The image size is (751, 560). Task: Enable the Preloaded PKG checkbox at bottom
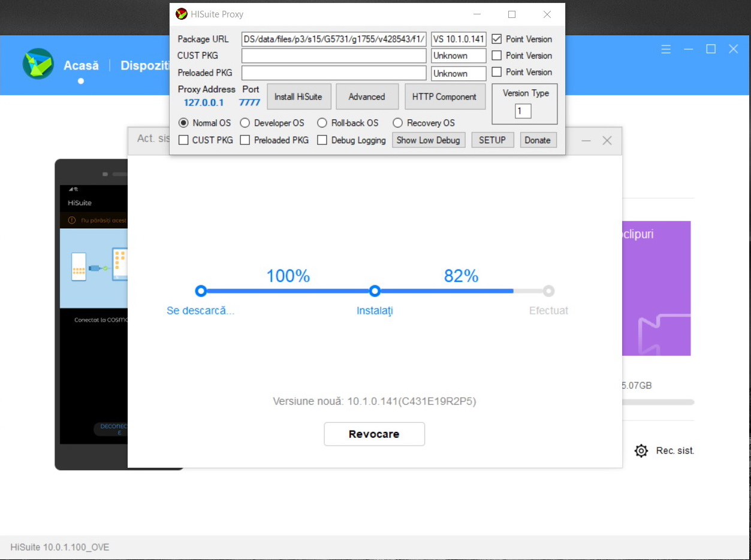click(245, 140)
